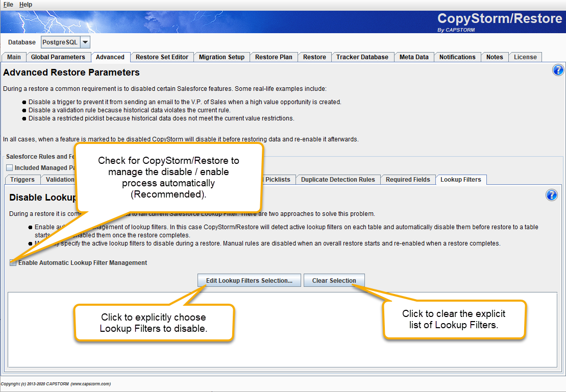This screenshot has height=392, width=566.
Task: Select the Notes tab
Action: point(495,57)
